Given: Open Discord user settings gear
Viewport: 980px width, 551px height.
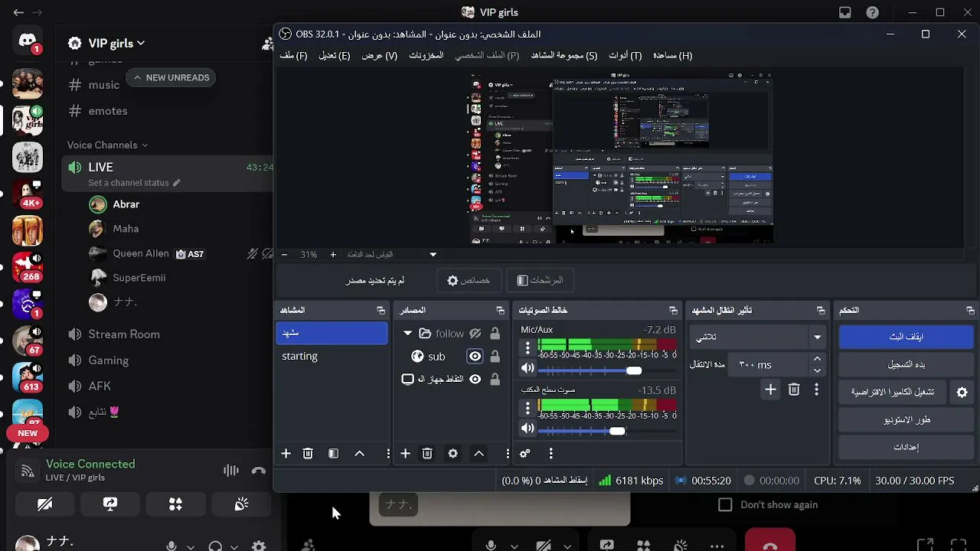Looking at the screenshot, I should 259,546.
